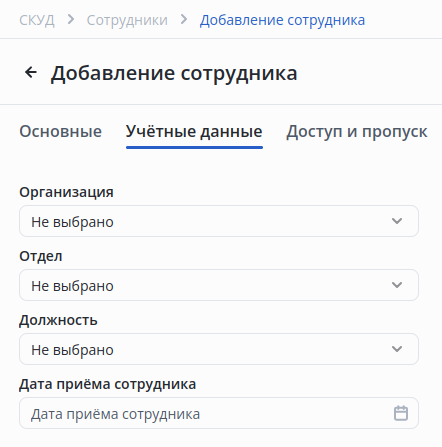The image size is (442, 447).
Task: Go back using the left arrow icon
Action: (x=31, y=72)
